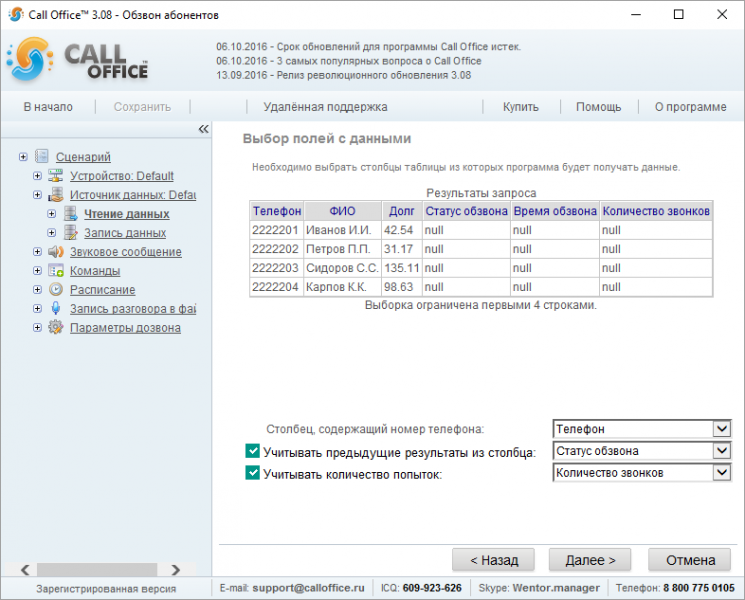Image resolution: width=745 pixels, height=600 pixels.
Task: Expand the Запись разговора в файл node
Action: coord(38,308)
